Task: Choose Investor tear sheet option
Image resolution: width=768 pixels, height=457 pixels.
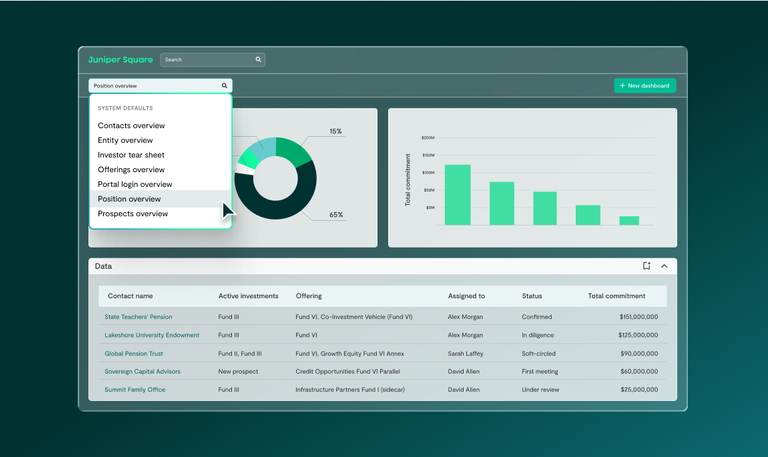Action: [x=131, y=155]
